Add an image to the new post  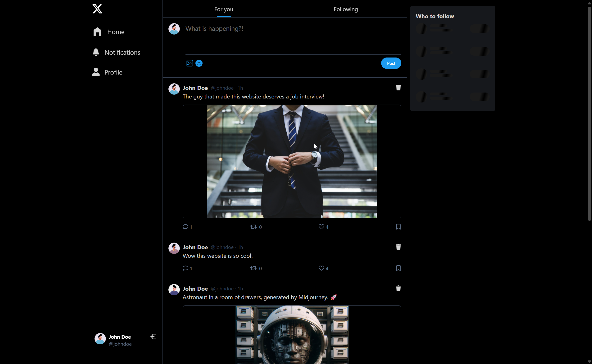[190, 63]
